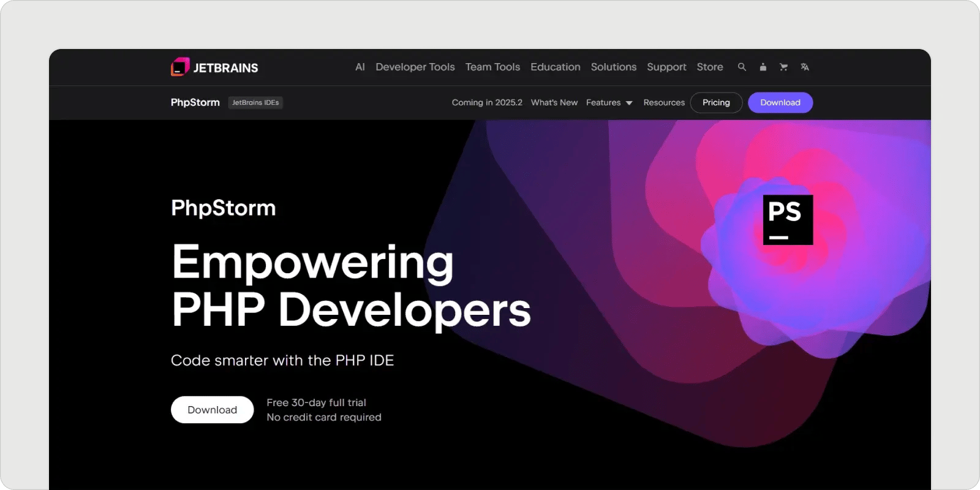Click the Pricing button
Image resolution: width=980 pixels, height=490 pixels.
click(x=716, y=102)
